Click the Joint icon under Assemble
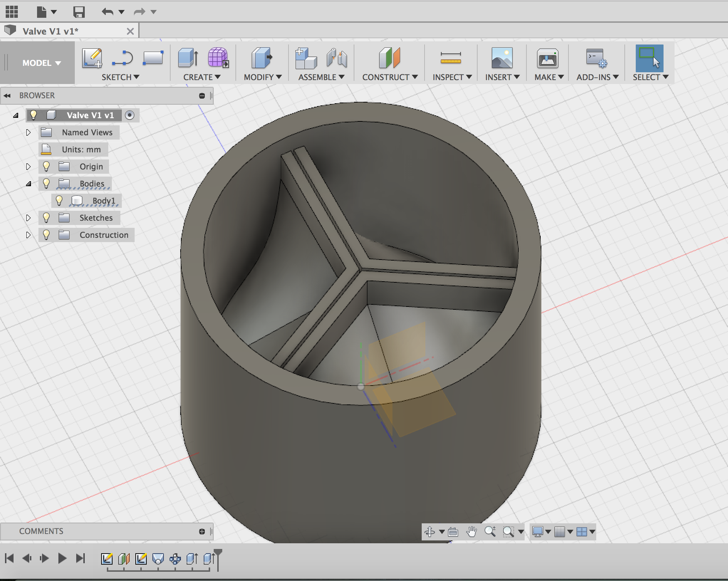This screenshot has height=581, width=728. 337,58
